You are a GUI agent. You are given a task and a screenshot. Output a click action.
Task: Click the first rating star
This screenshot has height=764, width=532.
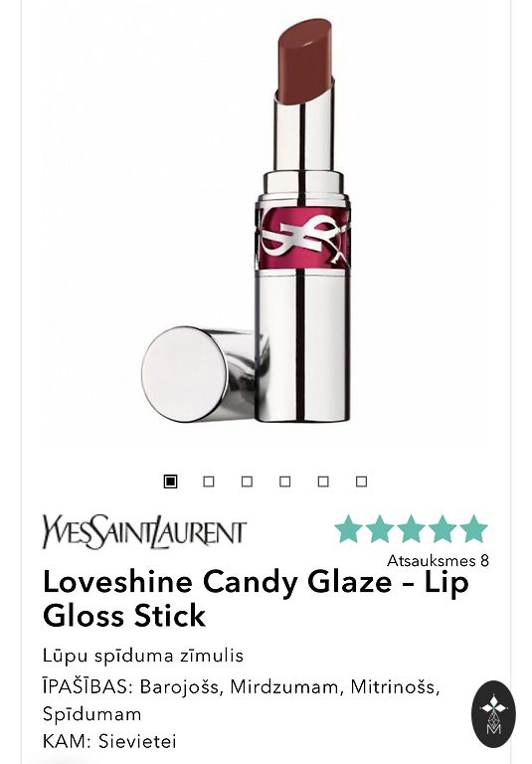(x=349, y=529)
